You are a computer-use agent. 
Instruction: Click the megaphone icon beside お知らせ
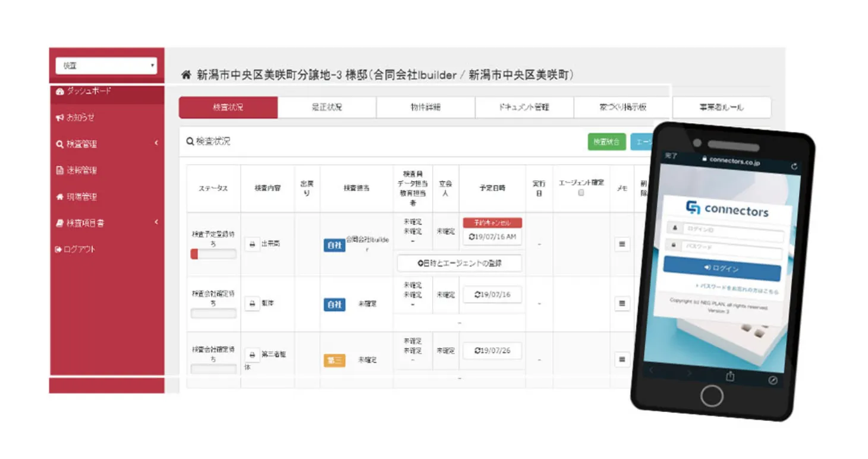[59, 118]
